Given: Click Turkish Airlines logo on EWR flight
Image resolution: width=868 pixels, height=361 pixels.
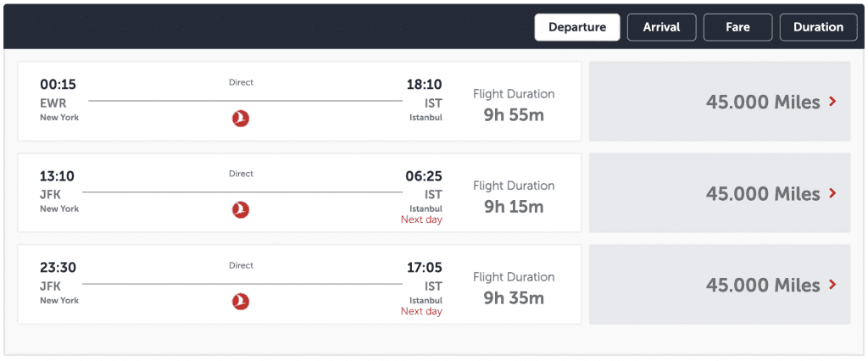Looking at the screenshot, I should tap(240, 118).
